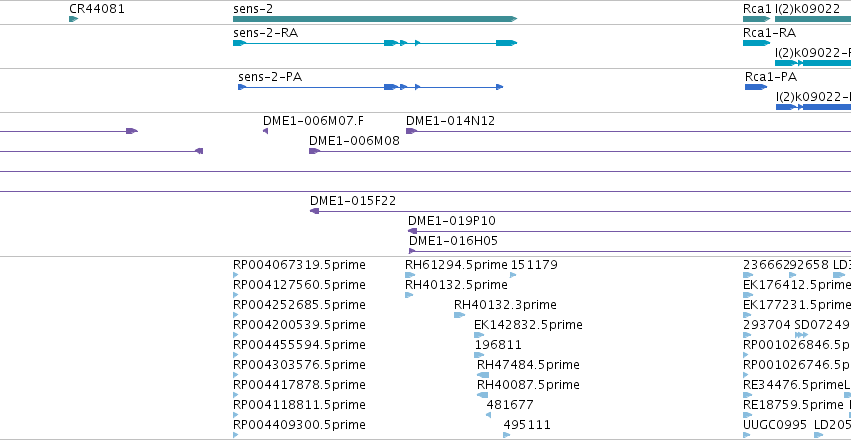Click the RE34476.5prime label
This screenshot has height=440, width=851.
[793, 385]
